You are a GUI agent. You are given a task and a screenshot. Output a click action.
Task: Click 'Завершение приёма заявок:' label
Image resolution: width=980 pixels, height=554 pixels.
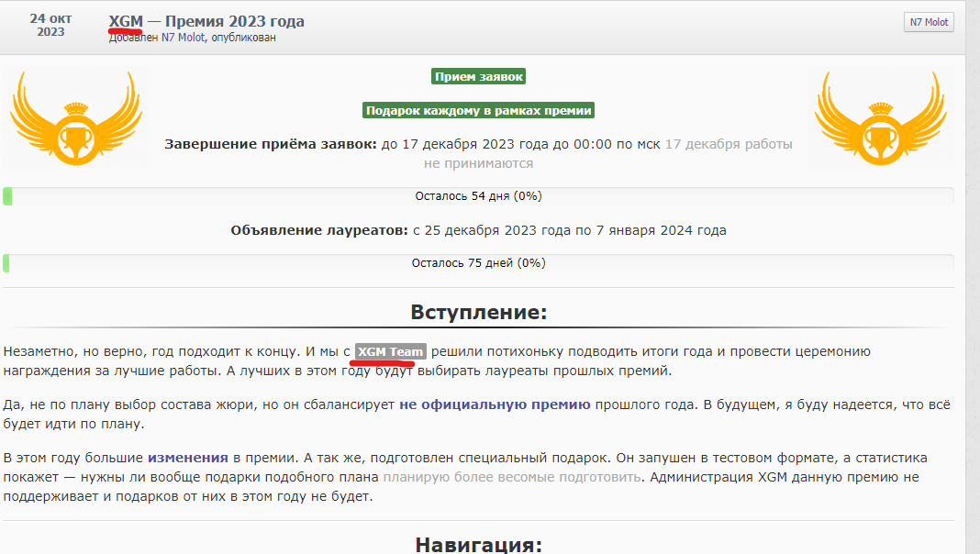[271, 144]
